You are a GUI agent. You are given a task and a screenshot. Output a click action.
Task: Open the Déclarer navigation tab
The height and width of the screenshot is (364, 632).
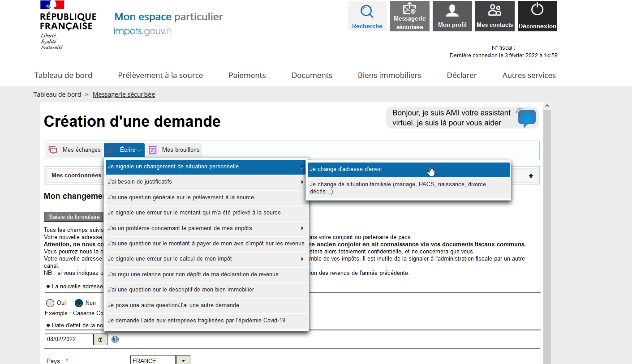tap(462, 75)
